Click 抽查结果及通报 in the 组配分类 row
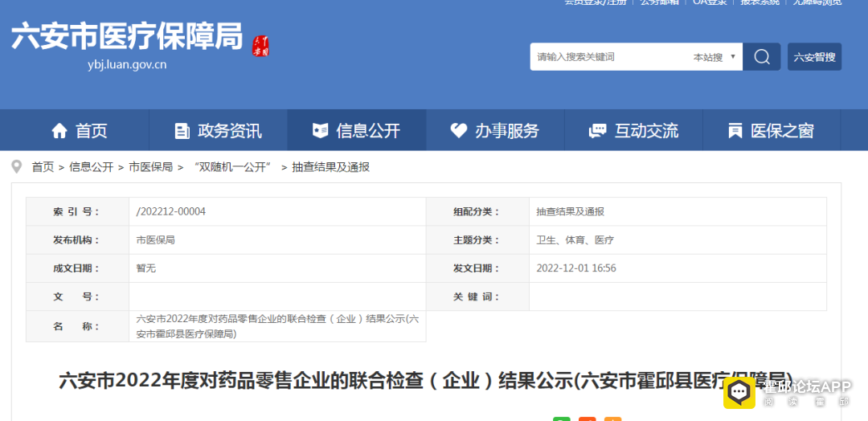Viewport: 868px width, 421px height. click(570, 211)
